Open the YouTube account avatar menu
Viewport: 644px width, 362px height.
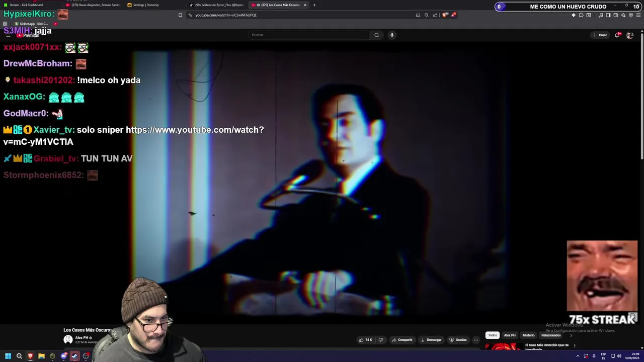(x=629, y=35)
